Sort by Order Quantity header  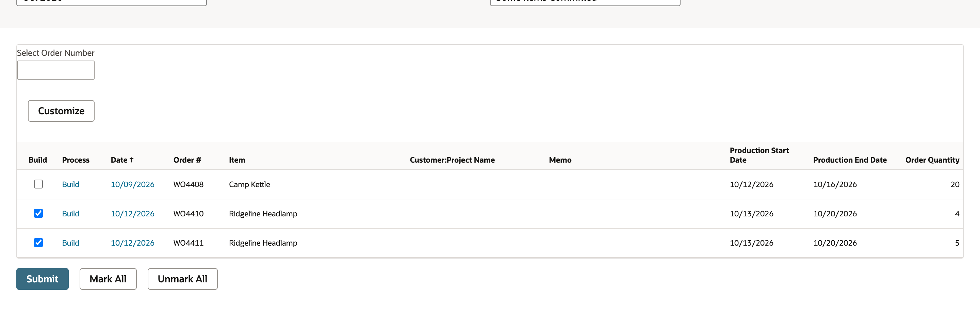coord(932,160)
